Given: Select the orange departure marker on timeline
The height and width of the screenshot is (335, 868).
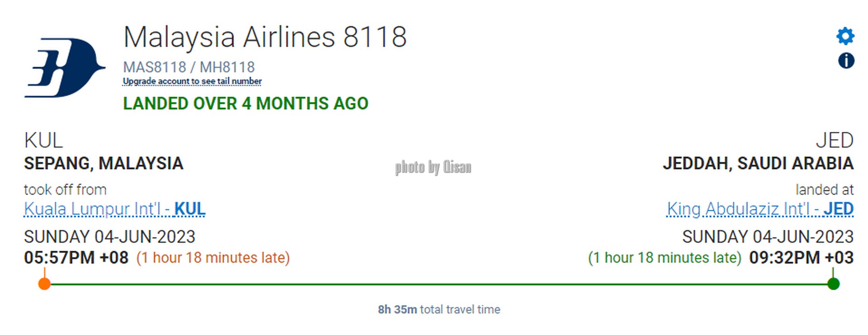Looking at the screenshot, I should pos(44,284).
